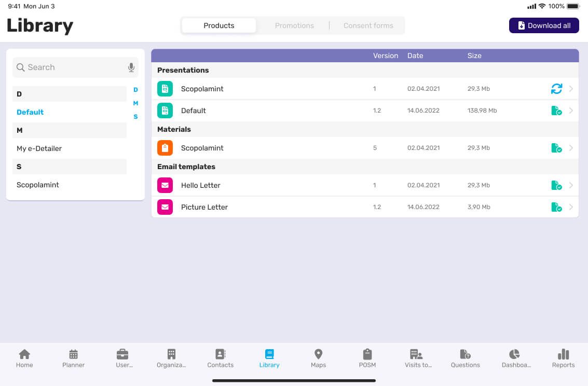Click pink envelope icon for Picture Letter

[165, 207]
